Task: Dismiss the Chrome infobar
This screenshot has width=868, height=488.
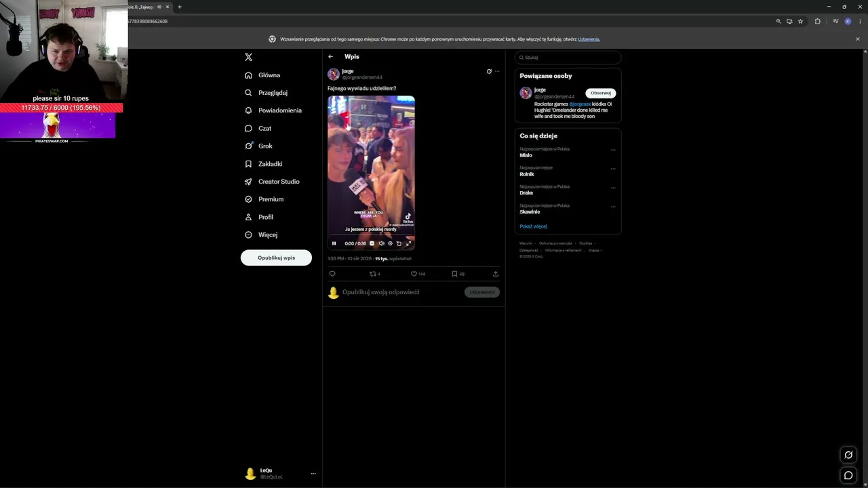Action: pyautogui.click(x=857, y=39)
